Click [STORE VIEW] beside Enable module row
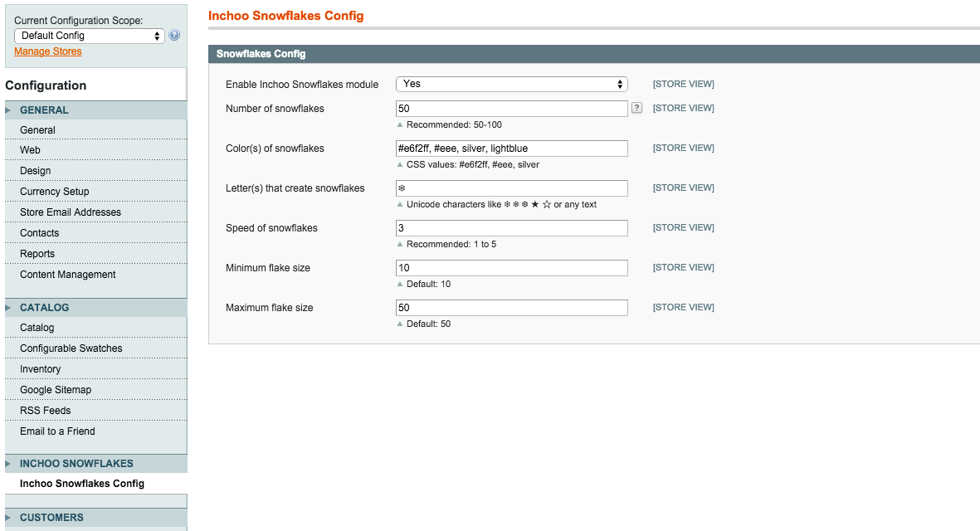The height and width of the screenshot is (531, 980). [683, 84]
